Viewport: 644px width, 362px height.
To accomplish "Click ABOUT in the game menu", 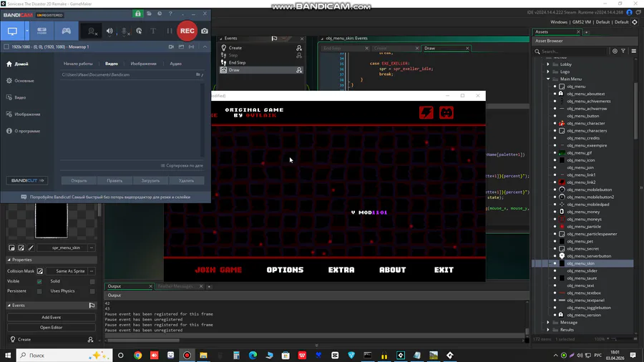I will pos(393,270).
